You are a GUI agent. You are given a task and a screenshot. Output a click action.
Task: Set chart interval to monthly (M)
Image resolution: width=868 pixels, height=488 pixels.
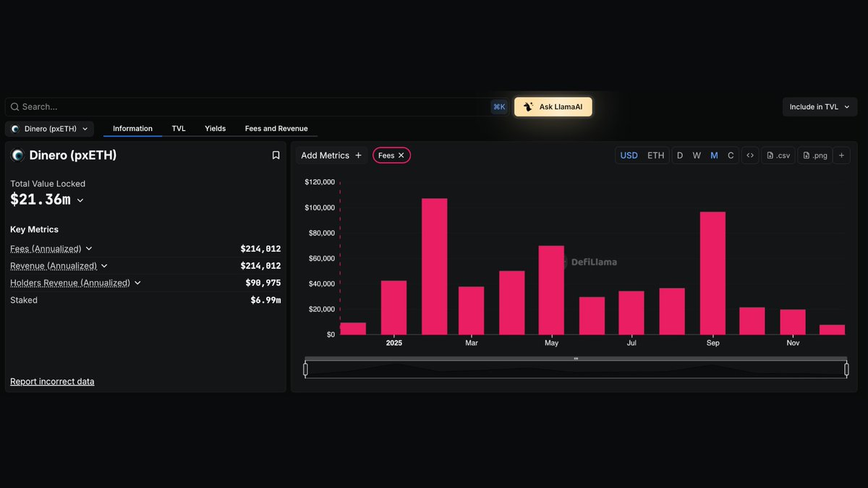tap(714, 155)
